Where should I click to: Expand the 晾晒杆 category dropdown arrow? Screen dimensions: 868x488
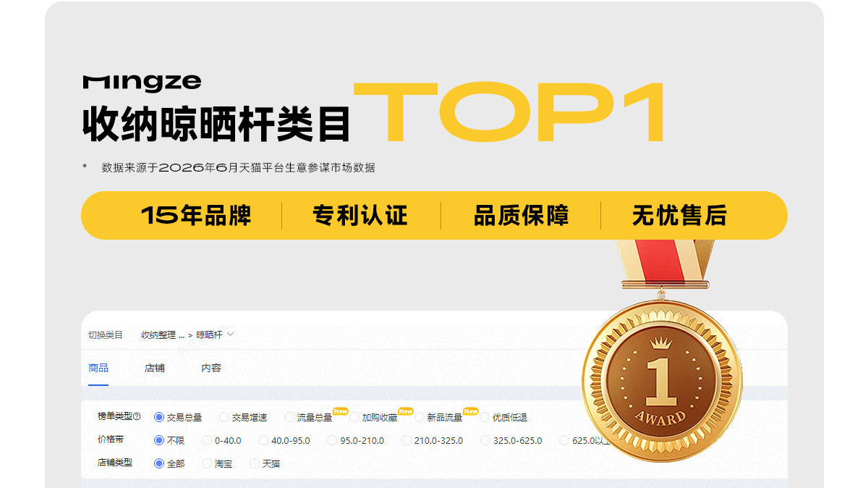tap(230, 335)
